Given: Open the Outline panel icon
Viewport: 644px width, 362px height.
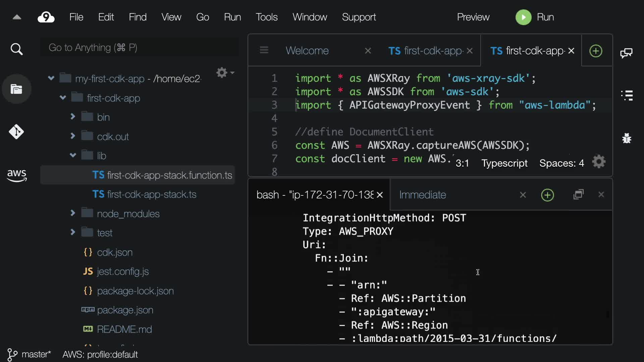Looking at the screenshot, I should point(627,96).
